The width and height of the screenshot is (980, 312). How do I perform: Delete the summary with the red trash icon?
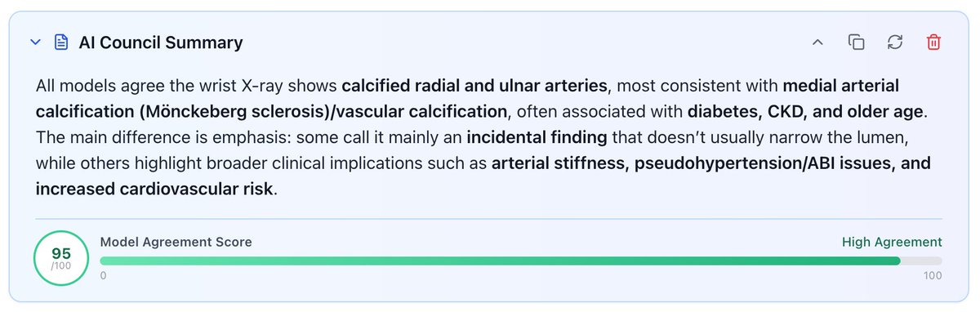933,42
